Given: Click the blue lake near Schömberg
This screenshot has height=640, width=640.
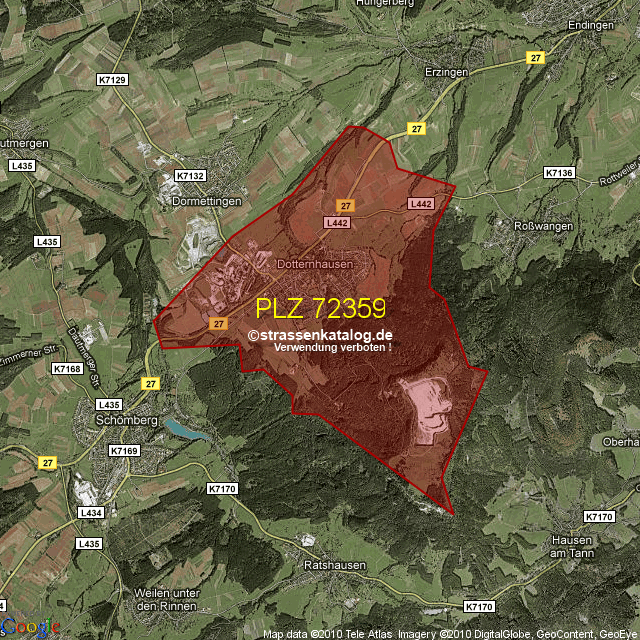Looking at the screenshot, I should click(x=187, y=430).
